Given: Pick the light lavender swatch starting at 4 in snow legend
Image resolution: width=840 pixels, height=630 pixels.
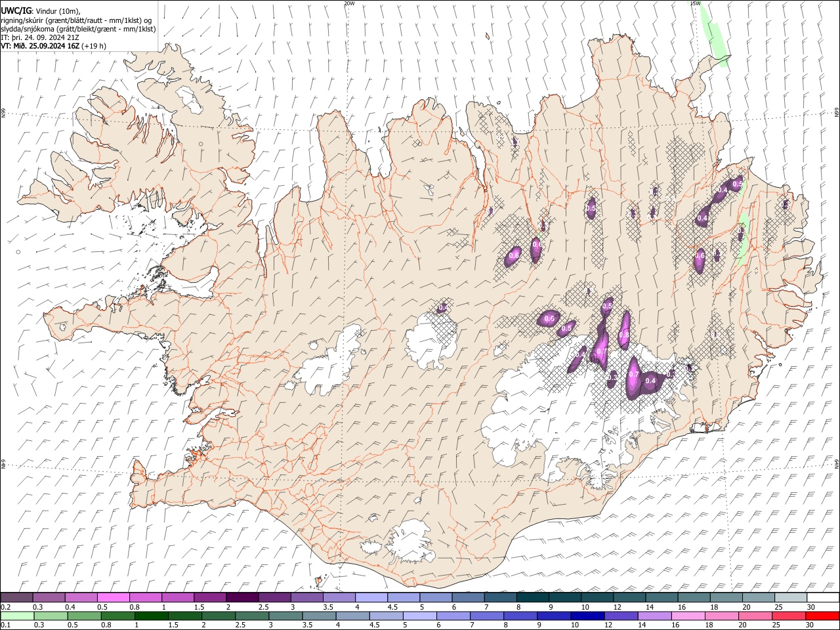Looking at the screenshot, I should tap(370, 597).
